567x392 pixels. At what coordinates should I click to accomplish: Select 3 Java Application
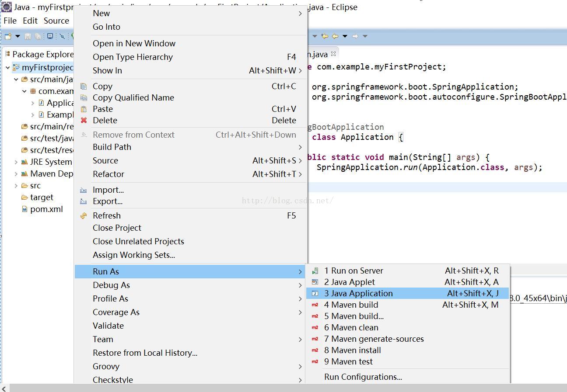408,293
